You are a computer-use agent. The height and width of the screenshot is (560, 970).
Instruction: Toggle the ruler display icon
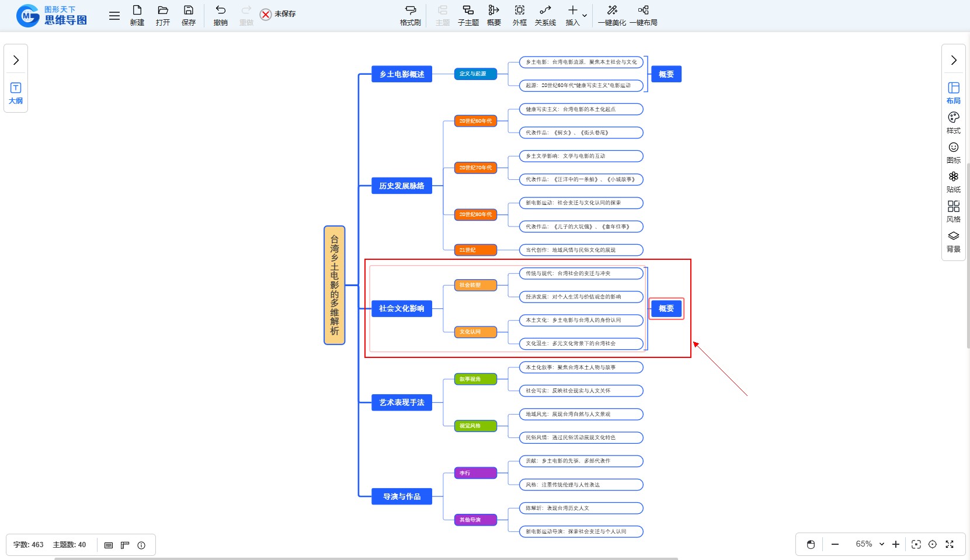(125, 545)
